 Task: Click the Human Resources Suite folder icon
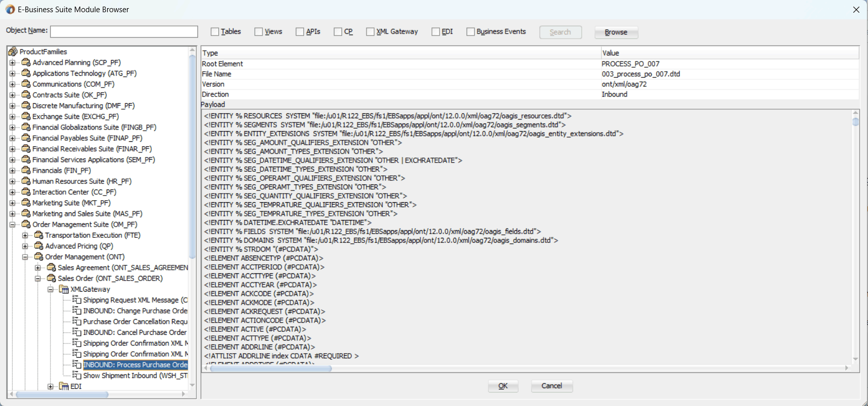pos(26,181)
